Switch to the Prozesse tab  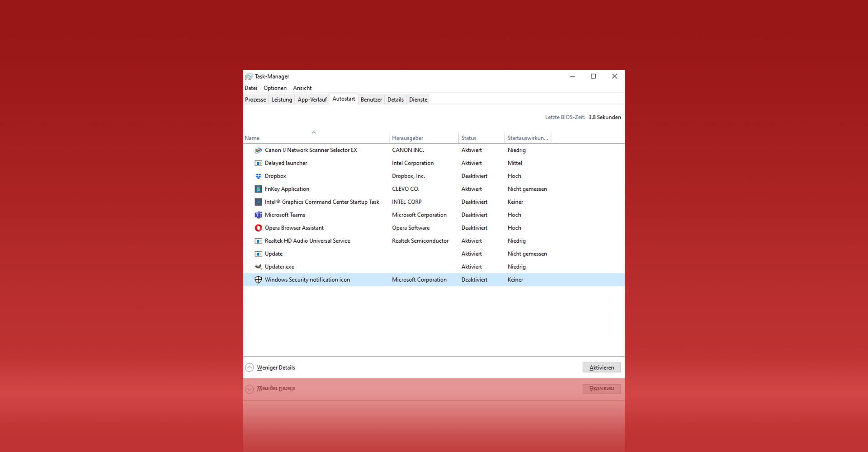pos(255,99)
